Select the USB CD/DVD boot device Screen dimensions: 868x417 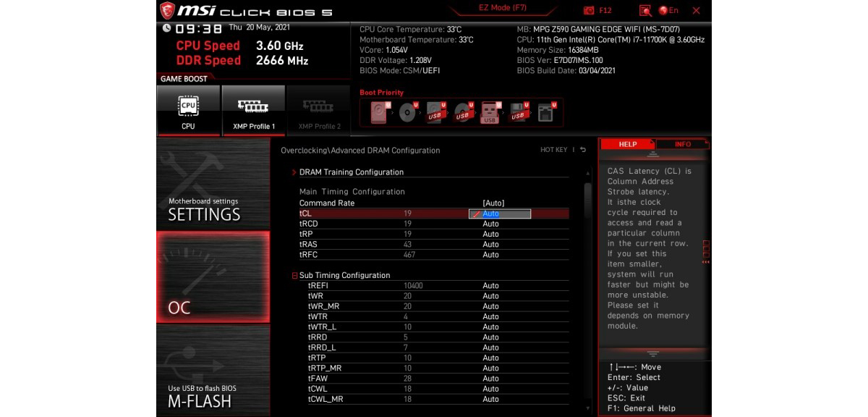pyautogui.click(x=464, y=112)
